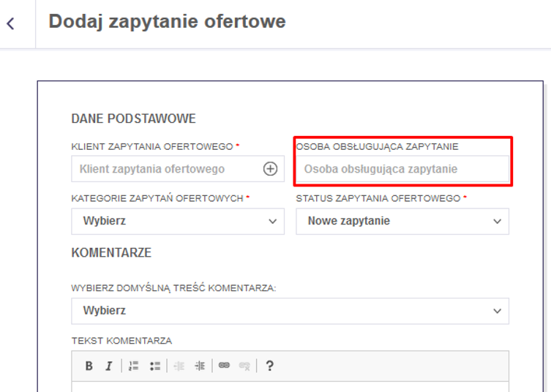Image resolution: width=551 pixels, height=392 pixels.
Task: Click the unlink icon in editor toolbar
Action: pyautogui.click(x=244, y=366)
